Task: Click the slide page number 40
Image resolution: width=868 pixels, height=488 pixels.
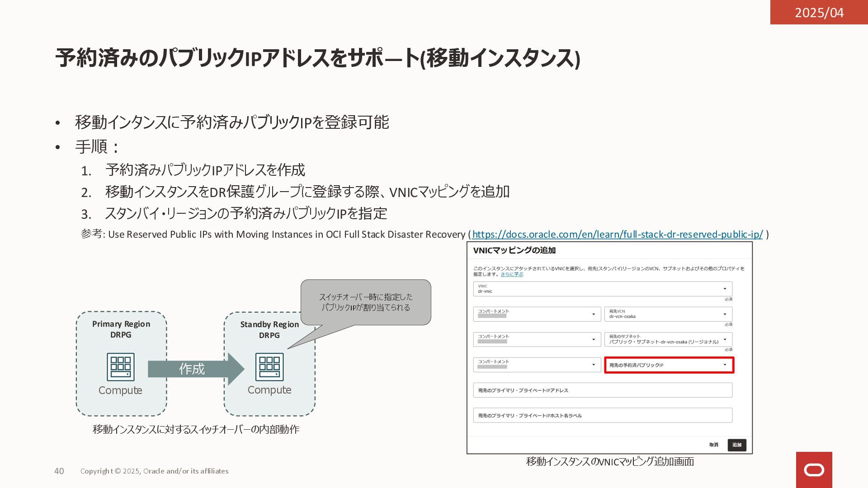Action: pos(59,471)
